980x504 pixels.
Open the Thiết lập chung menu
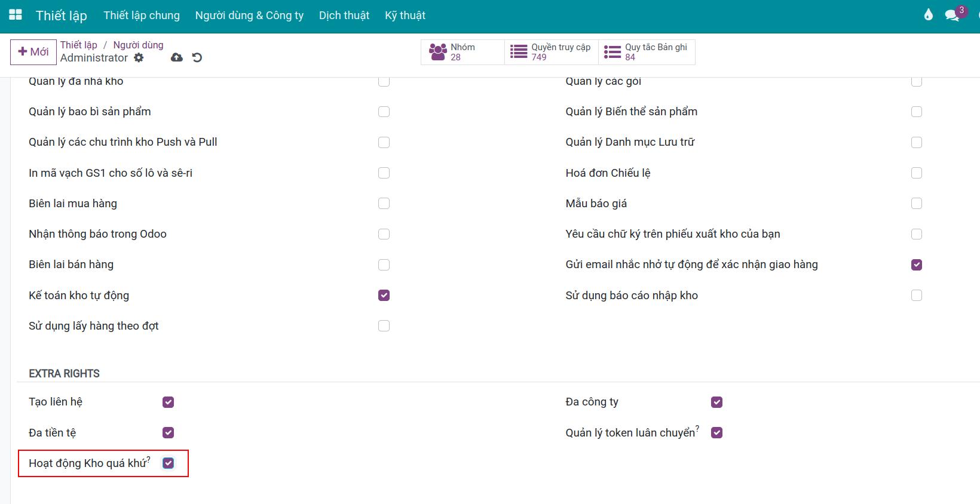click(142, 16)
